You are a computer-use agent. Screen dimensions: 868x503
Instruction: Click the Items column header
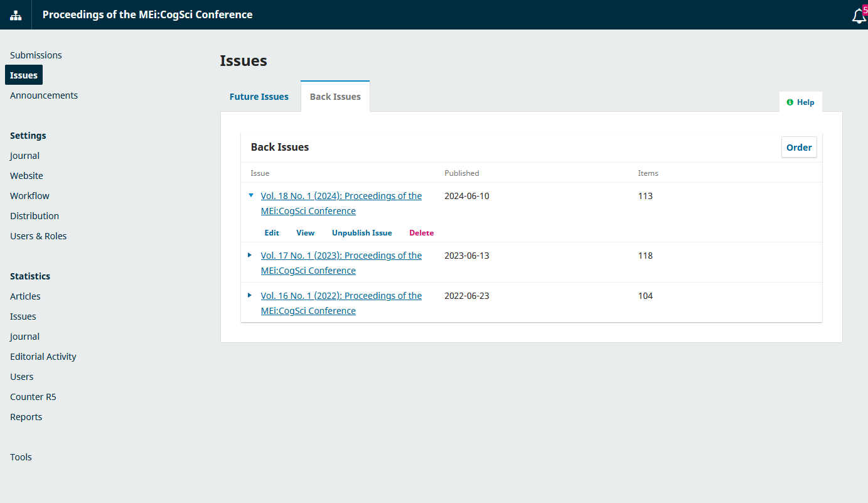tap(648, 173)
